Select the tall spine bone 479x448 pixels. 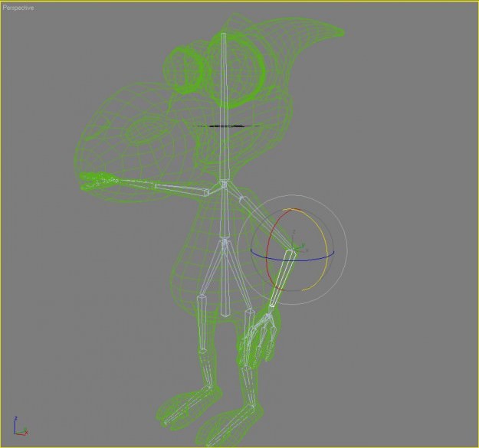pyautogui.click(x=224, y=106)
